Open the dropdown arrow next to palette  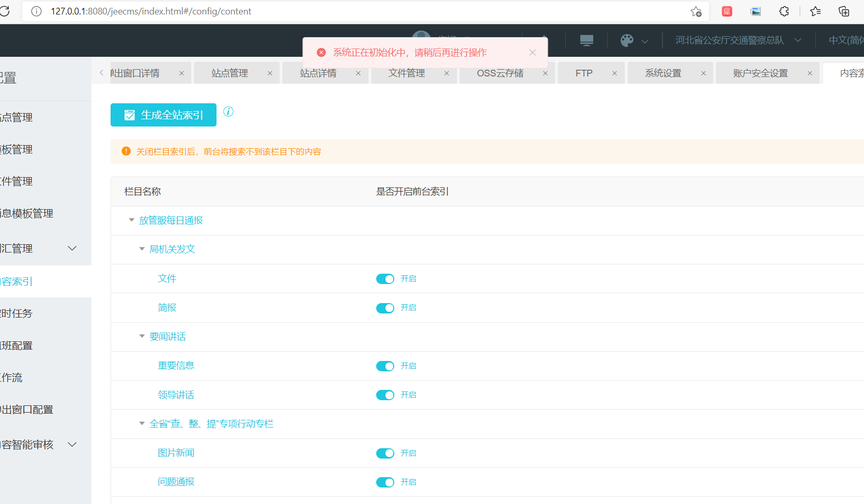(645, 41)
